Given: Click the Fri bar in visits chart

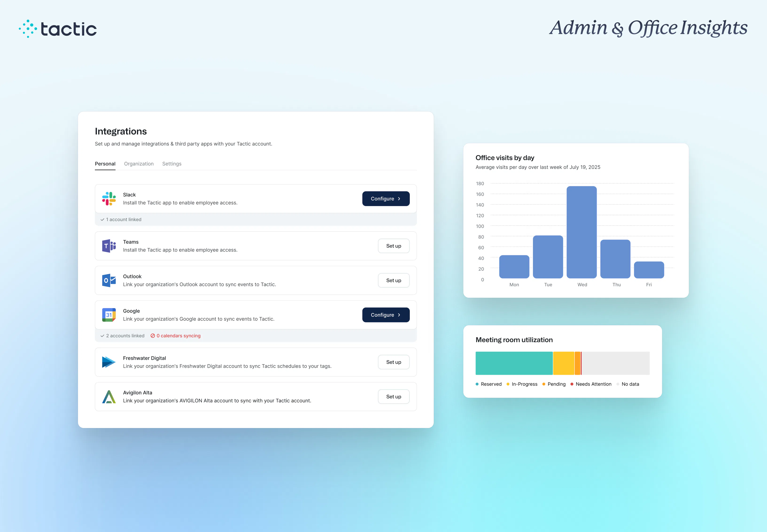Looking at the screenshot, I should click(x=649, y=270).
